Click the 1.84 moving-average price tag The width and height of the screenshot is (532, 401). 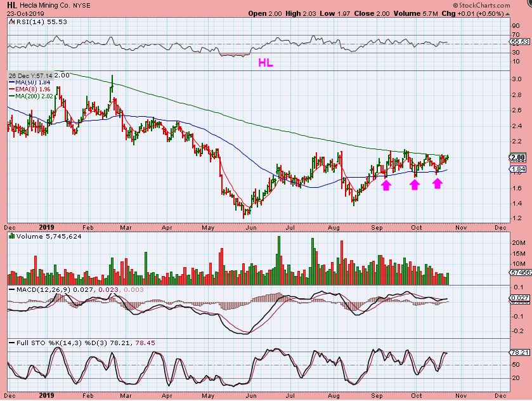[518, 169]
